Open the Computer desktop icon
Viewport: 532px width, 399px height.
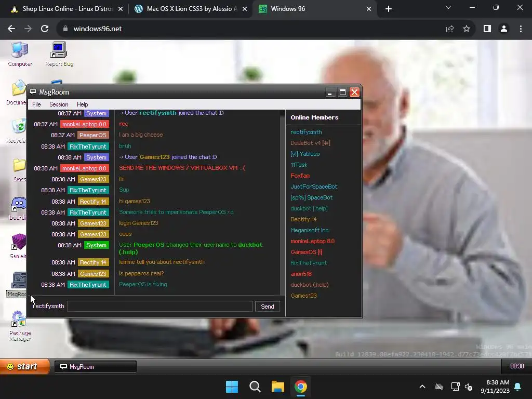tap(20, 54)
